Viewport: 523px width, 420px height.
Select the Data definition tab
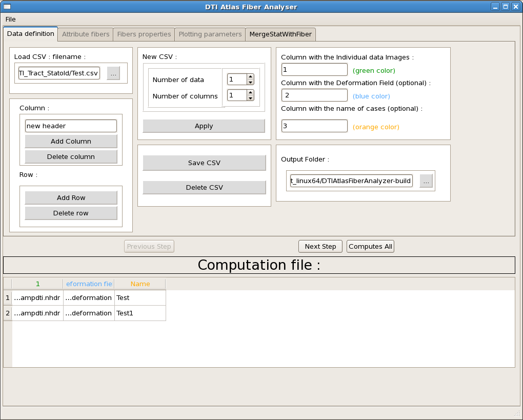pyautogui.click(x=30, y=34)
